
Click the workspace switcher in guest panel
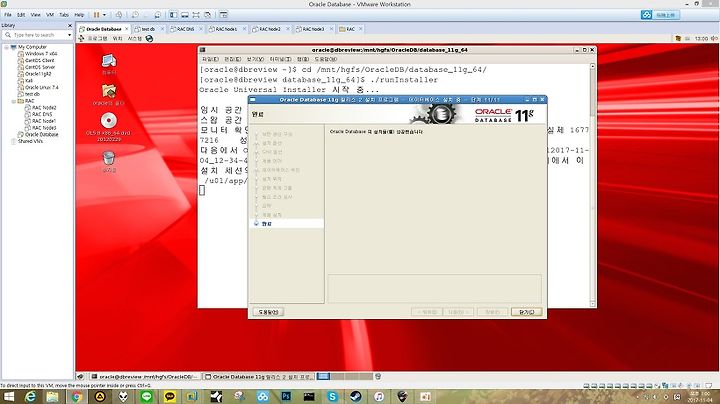coord(344,376)
